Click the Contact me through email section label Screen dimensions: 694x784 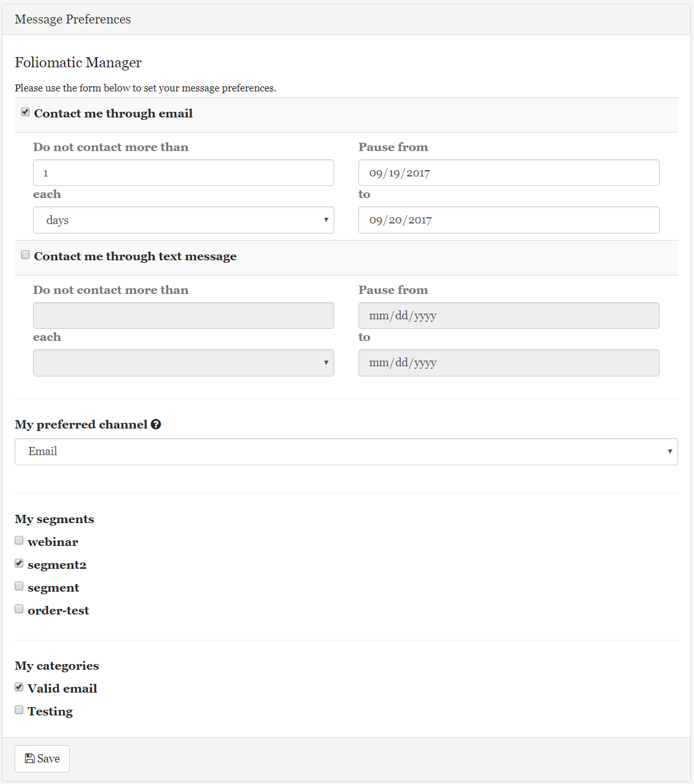(x=113, y=113)
